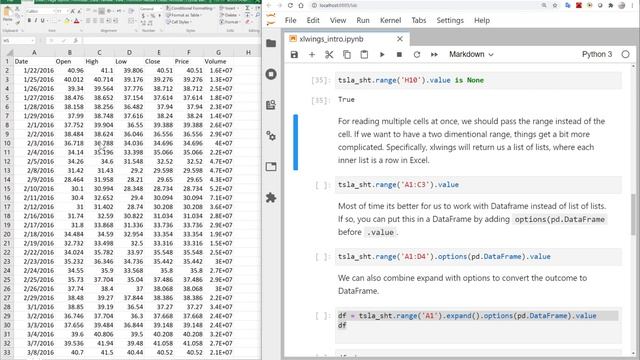Click the kernel status circle indicator
The height and width of the screenshot is (360, 640).
point(625,54)
